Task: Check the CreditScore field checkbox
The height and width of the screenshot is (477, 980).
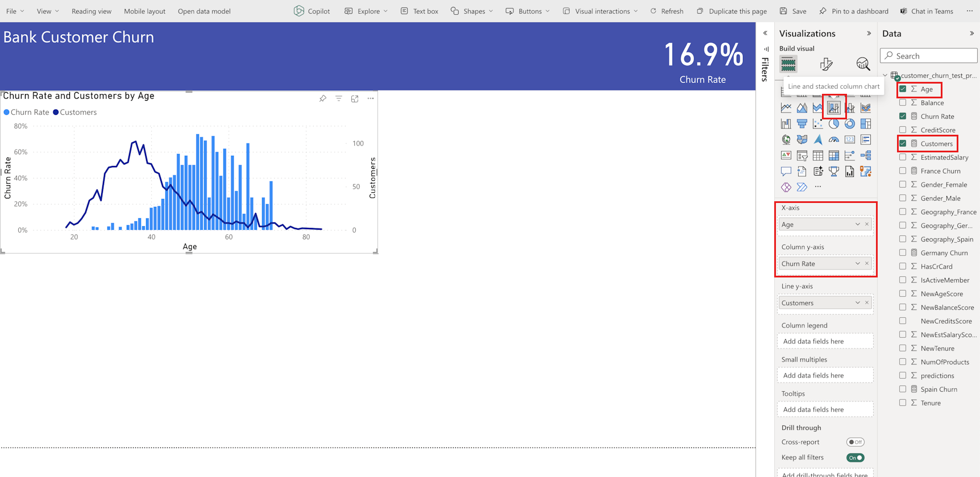Action: (x=903, y=130)
